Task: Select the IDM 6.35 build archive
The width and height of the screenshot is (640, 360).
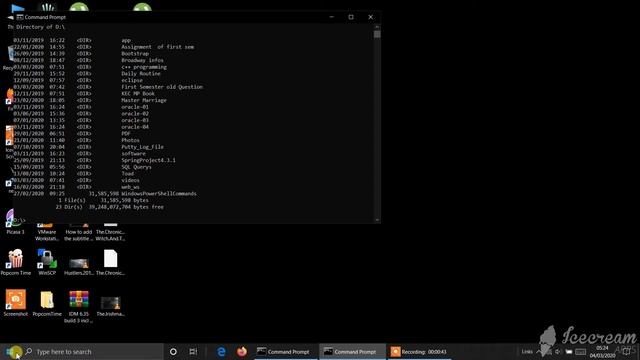Action: pos(79,307)
